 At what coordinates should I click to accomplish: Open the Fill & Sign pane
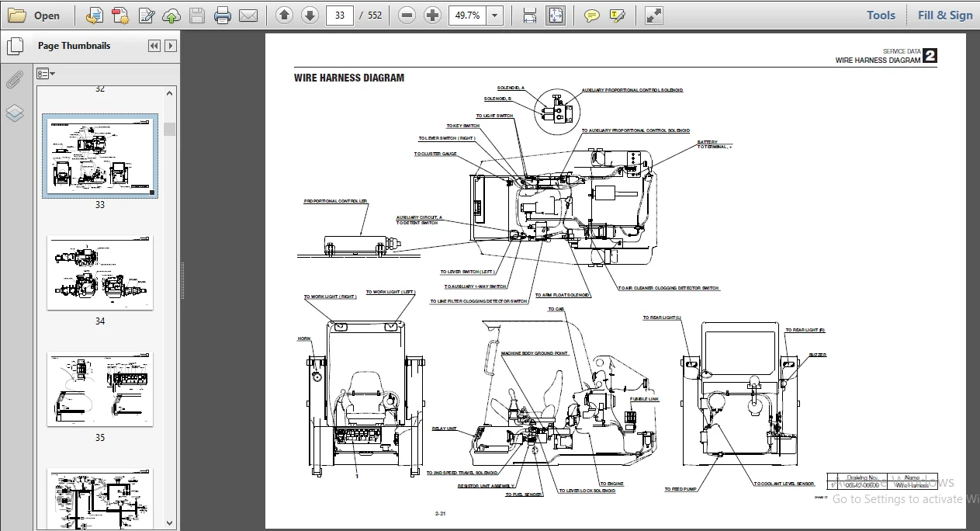pos(945,15)
